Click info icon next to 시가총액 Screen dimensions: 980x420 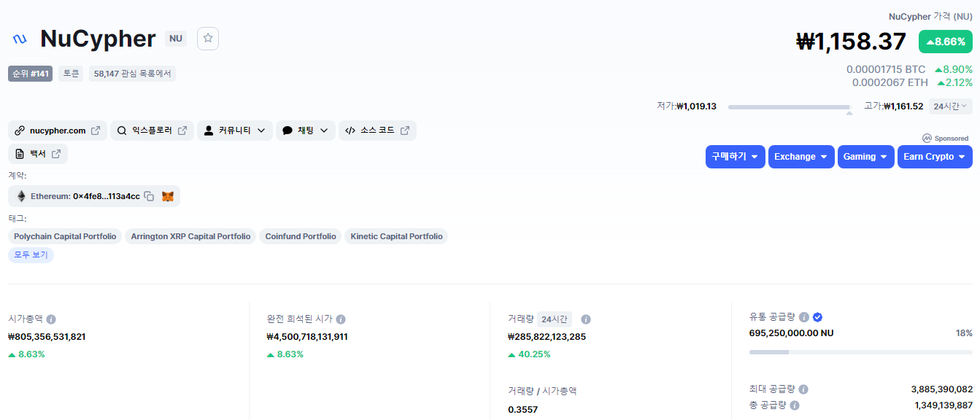(x=51, y=319)
